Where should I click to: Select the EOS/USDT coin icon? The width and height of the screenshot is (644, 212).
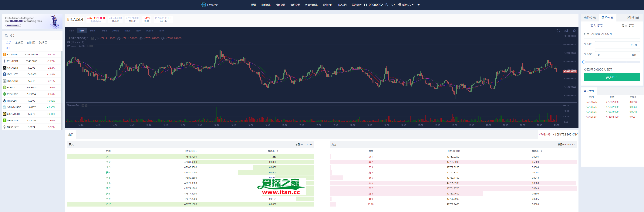(5, 81)
